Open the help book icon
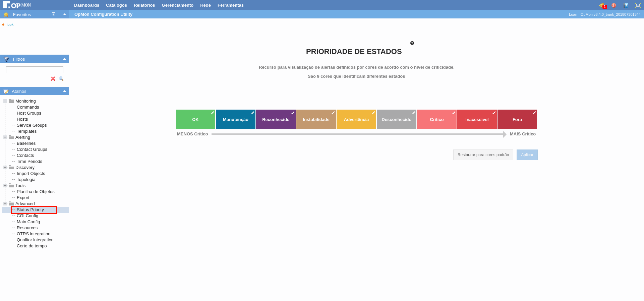Viewport: 644px width, 301px height. [x=626, y=5]
